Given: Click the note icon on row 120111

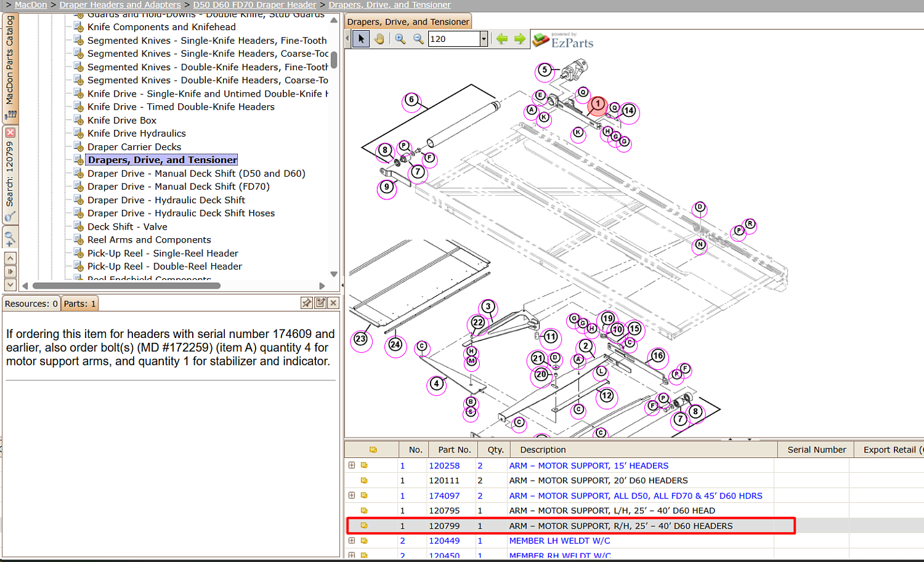Looking at the screenshot, I should [364, 481].
